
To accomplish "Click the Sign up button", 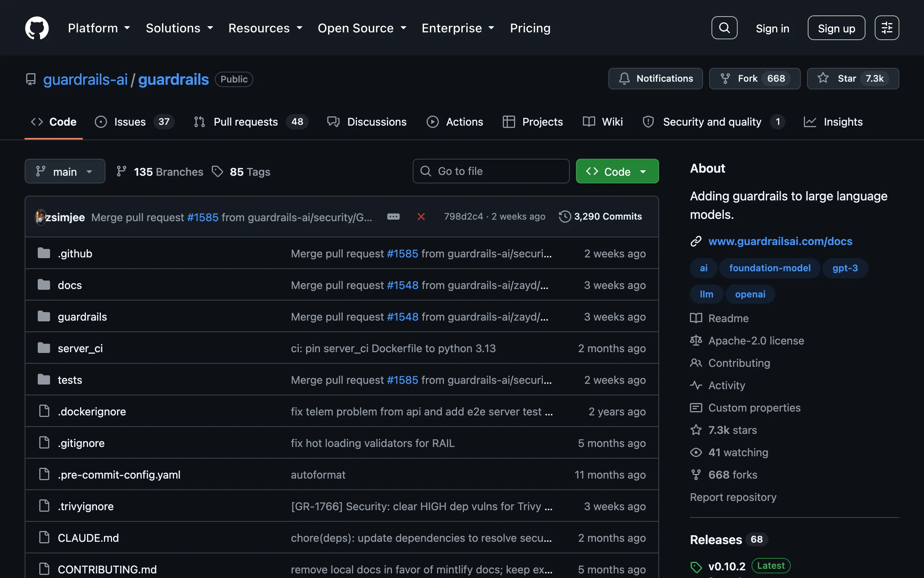I will 836,28.
